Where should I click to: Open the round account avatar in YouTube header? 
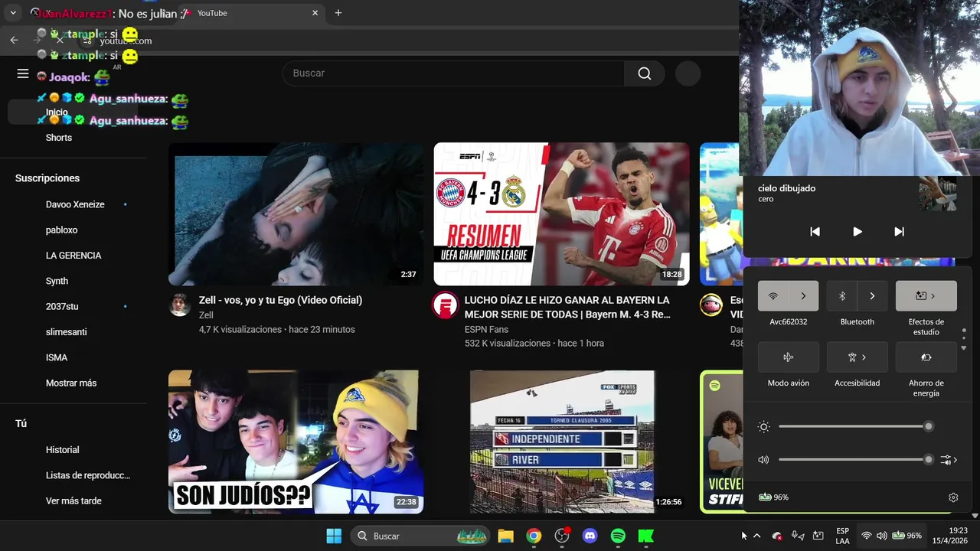[688, 73]
